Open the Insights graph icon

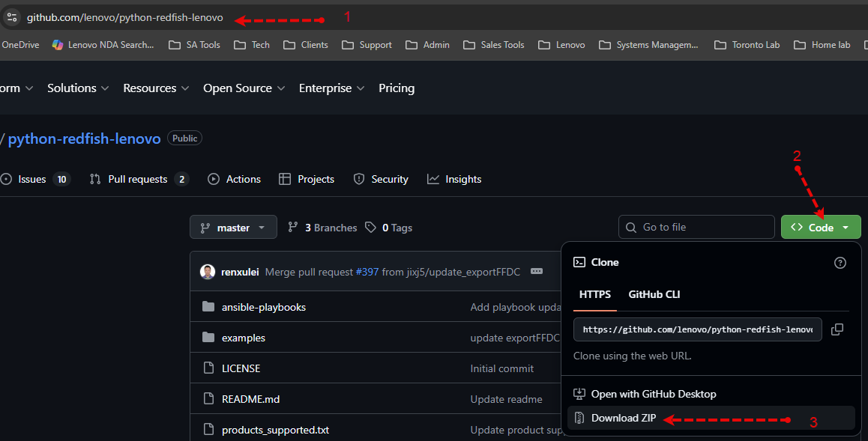[433, 179]
